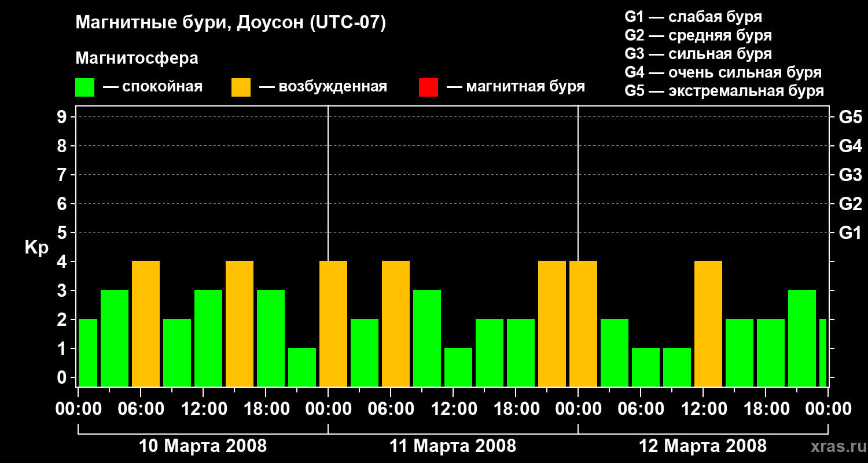Screen dimensions: 868x463
Task: Click the first green Kp 2 bar at 00:00, 10 March
Action: pyautogui.click(x=87, y=353)
